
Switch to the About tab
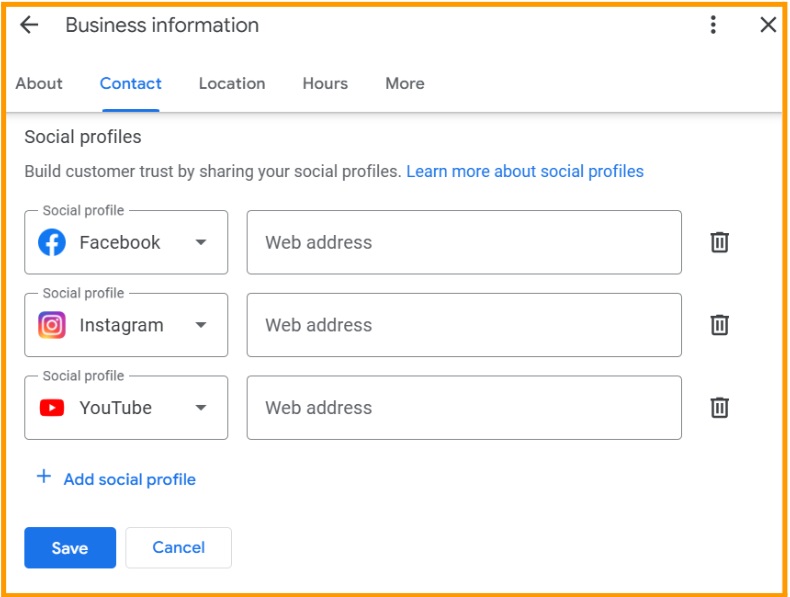pos(39,84)
